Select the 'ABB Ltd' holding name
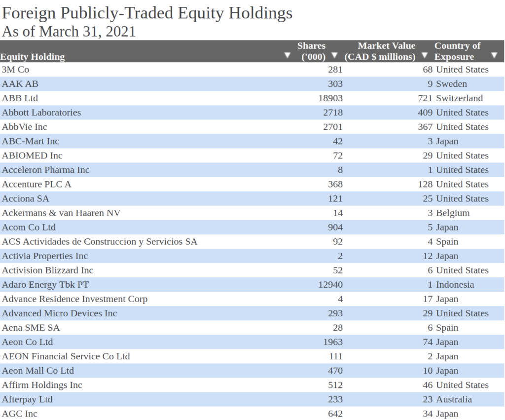The image size is (505, 420). 20,98
